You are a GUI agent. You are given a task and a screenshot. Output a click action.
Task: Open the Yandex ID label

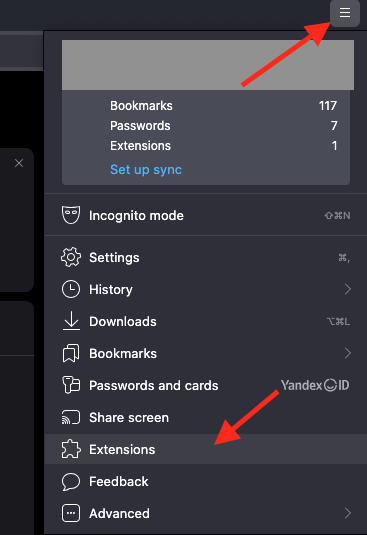[315, 385]
